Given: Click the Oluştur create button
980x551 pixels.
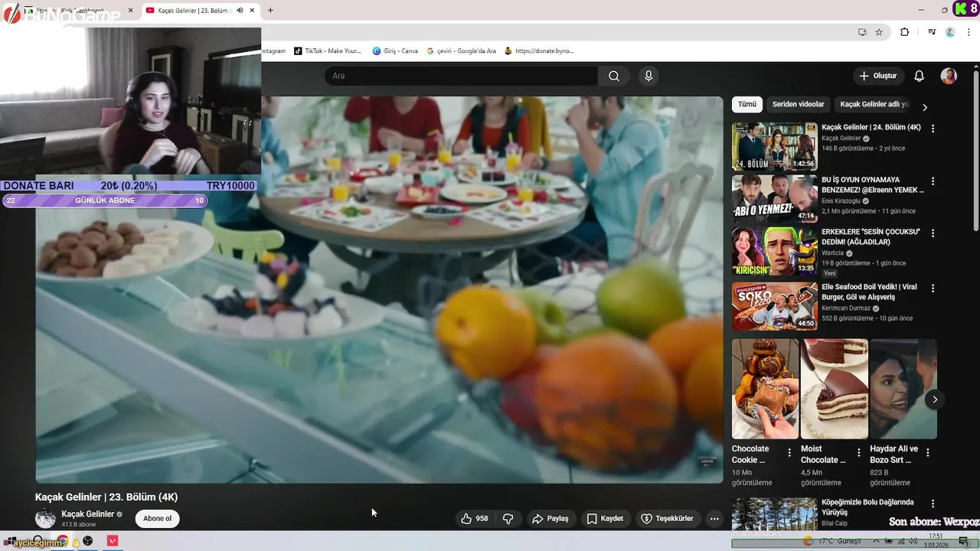Looking at the screenshot, I should coord(877,76).
